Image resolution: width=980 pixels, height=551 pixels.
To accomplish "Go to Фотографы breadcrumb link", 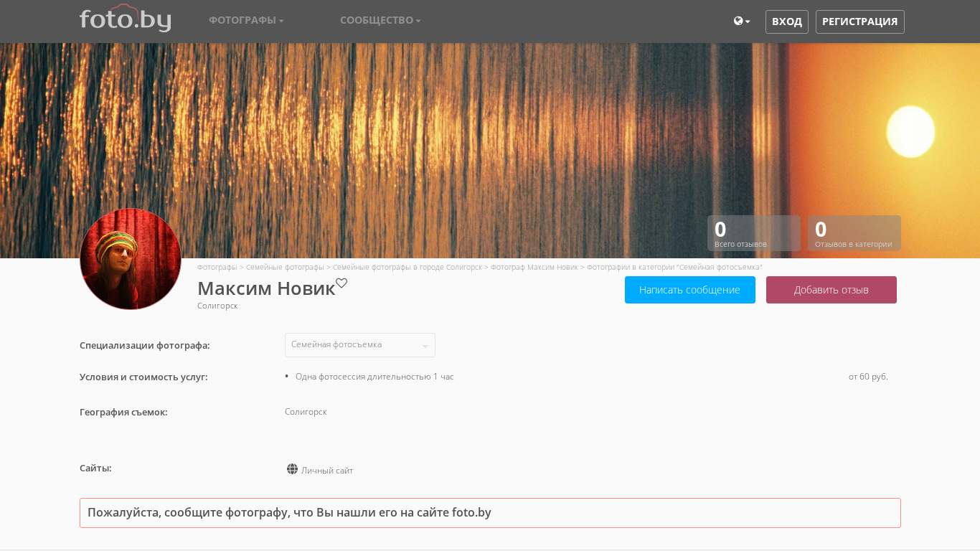I will pyautogui.click(x=217, y=267).
